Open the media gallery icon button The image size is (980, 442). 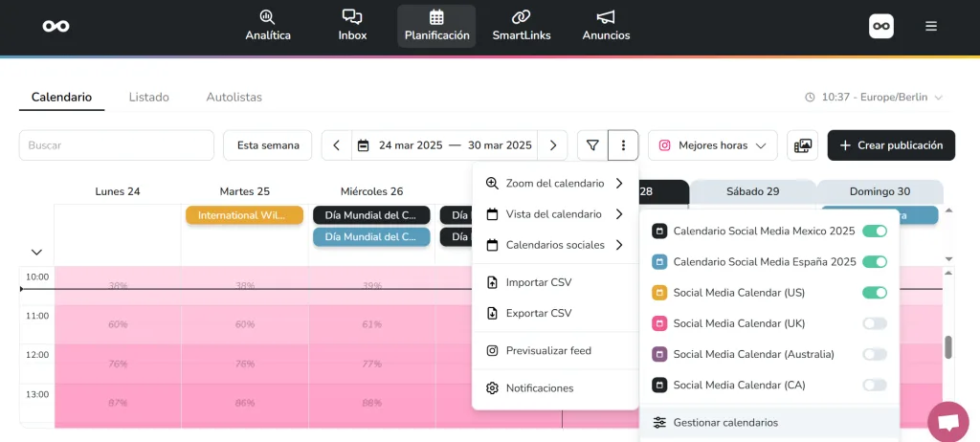coord(803,145)
